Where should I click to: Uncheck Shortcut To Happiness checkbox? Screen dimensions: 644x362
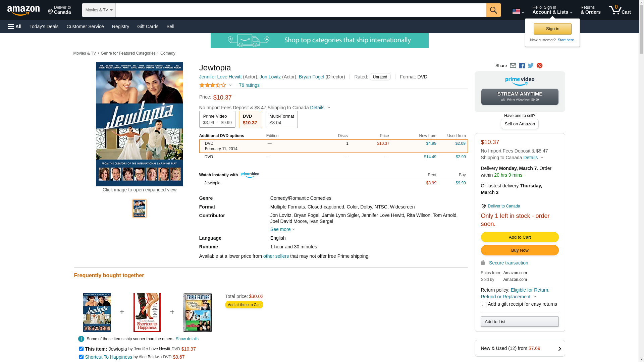coord(81,357)
